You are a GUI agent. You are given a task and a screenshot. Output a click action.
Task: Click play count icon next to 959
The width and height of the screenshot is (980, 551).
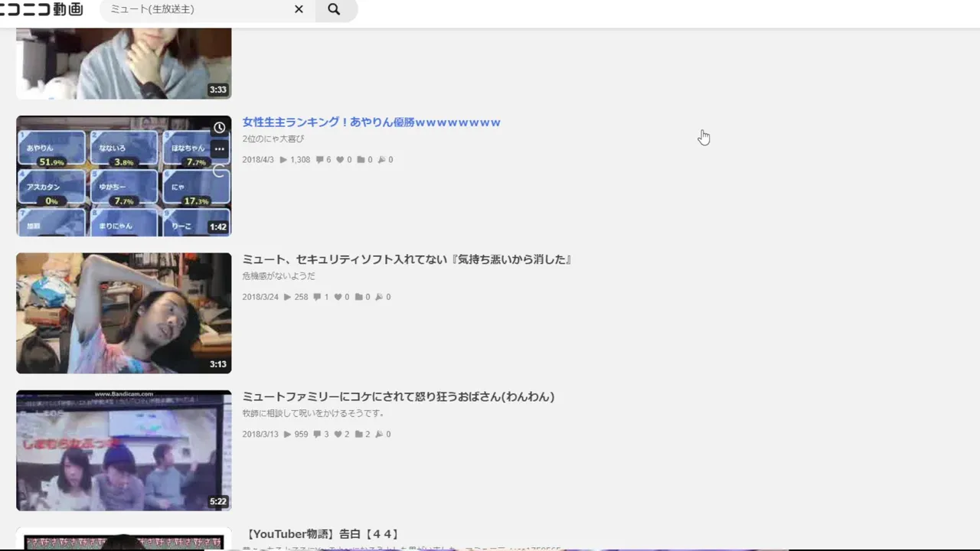[x=288, y=434]
